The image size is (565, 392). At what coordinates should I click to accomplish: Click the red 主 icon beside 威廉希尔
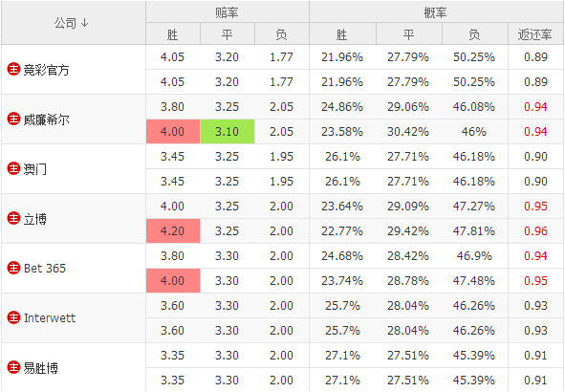tap(13, 119)
